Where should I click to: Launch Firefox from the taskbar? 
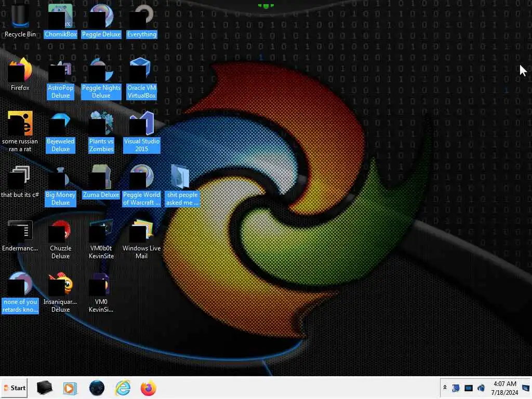148,388
